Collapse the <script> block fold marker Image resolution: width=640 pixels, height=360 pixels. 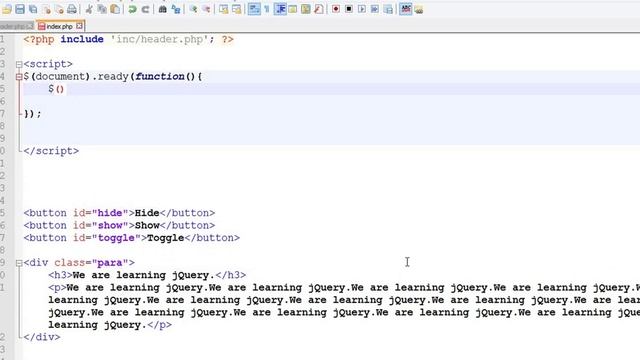click(x=19, y=64)
